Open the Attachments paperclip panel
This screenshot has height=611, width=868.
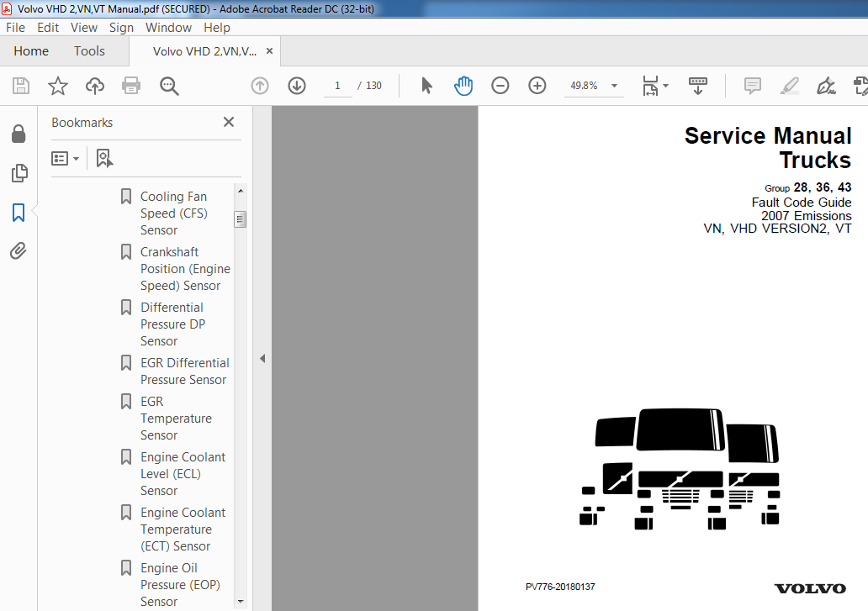[19, 251]
